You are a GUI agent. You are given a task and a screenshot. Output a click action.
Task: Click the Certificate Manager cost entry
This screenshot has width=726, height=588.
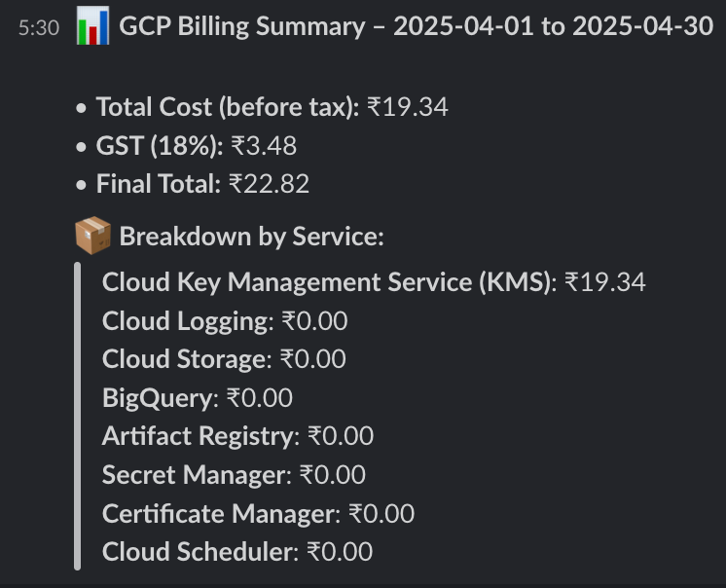tap(258, 513)
